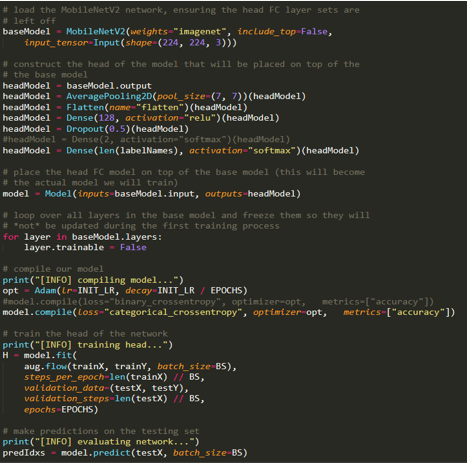This screenshot has width=467, height=463.
Task: Click len(labelNames) in the Dense call
Action: pyautogui.click(x=138, y=151)
